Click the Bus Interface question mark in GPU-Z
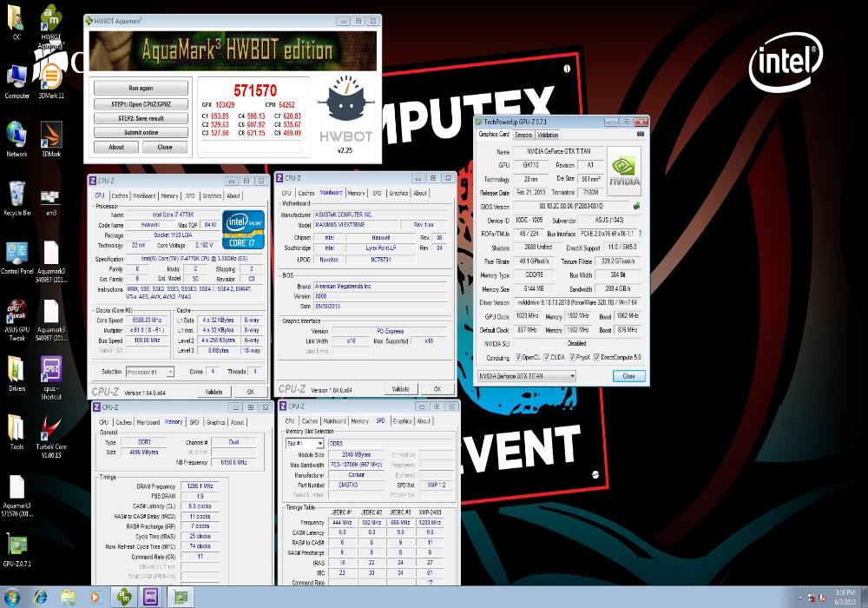This screenshot has height=608, width=868. (641, 234)
